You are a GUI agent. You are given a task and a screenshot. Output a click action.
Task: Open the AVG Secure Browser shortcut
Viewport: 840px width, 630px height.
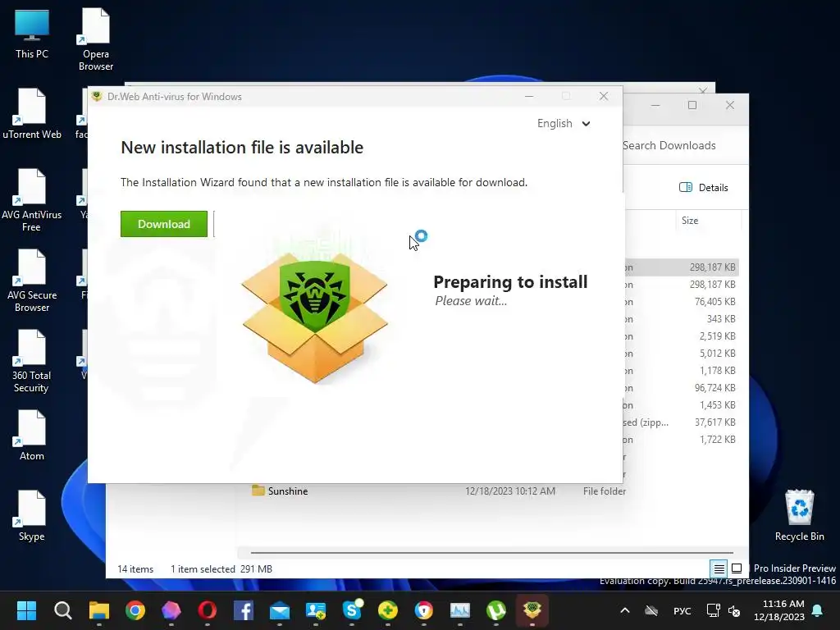pos(32,281)
